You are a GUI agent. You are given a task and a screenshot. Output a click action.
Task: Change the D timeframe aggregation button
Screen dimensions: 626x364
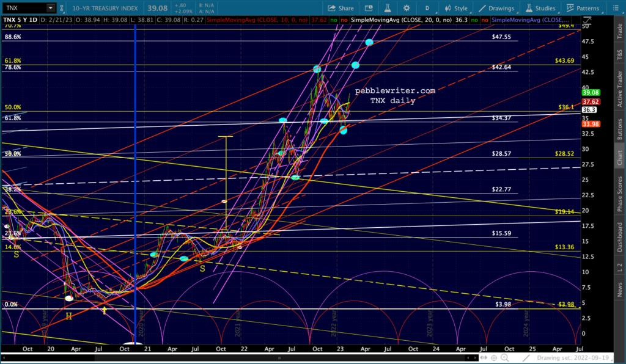[x=427, y=9]
